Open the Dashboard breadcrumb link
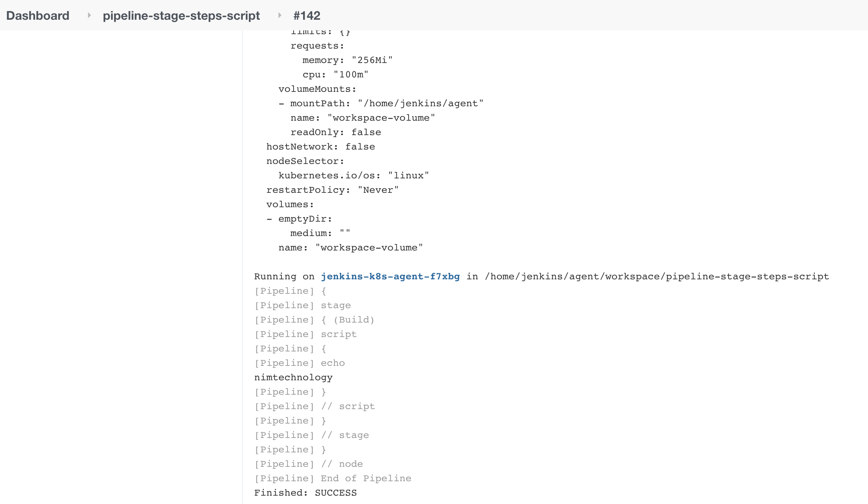Image resolution: width=868 pixels, height=504 pixels. 38,16
